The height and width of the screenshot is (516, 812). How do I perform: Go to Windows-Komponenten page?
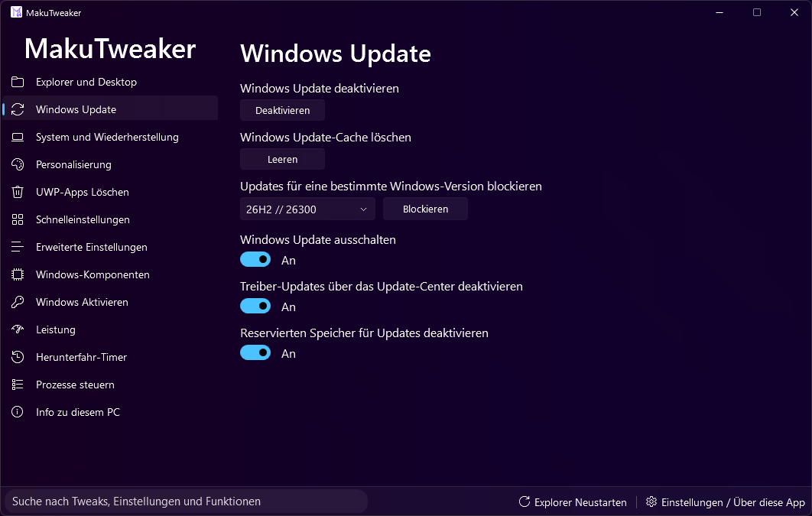click(x=110, y=274)
